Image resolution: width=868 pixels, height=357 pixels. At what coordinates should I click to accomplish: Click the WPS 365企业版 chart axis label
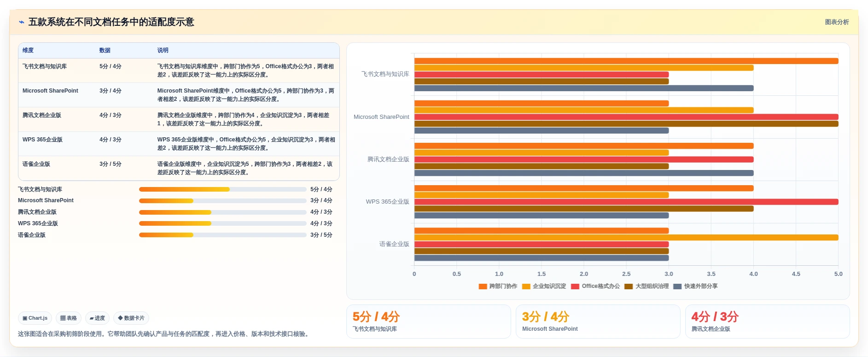[387, 202]
